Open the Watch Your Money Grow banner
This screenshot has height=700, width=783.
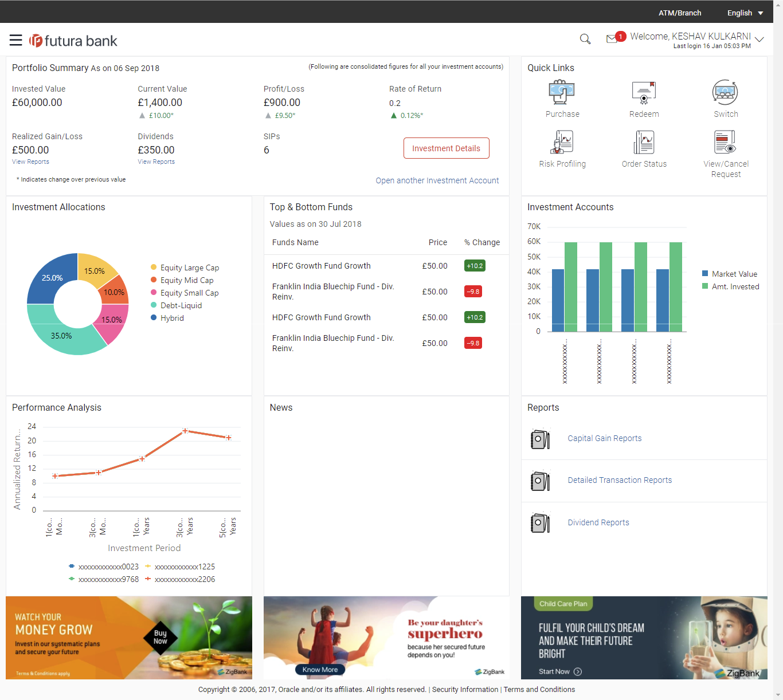coord(129,638)
